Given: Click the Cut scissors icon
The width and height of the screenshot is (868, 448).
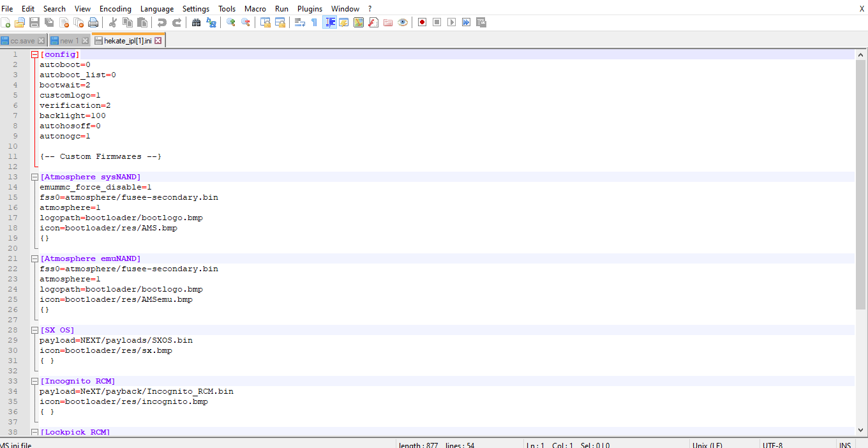Looking at the screenshot, I should [113, 22].
